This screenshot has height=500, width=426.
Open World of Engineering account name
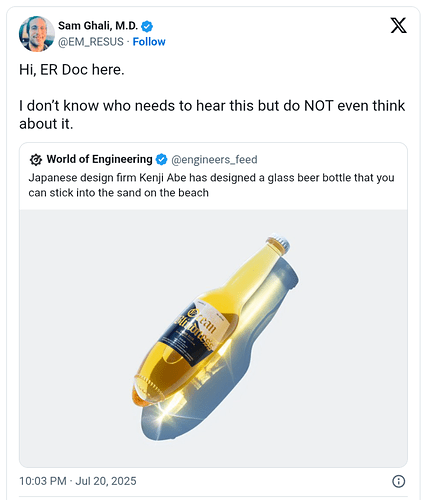click(99, 159)
